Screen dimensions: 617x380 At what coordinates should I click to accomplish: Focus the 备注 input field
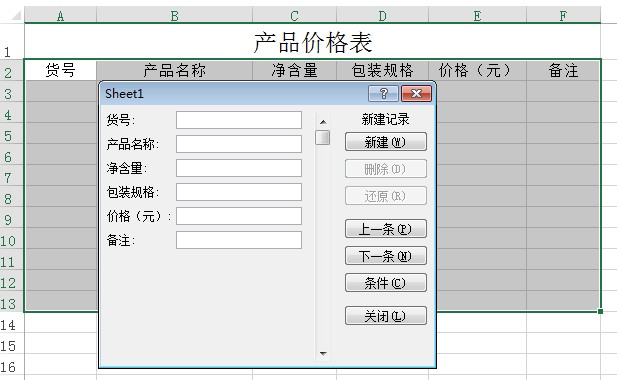click(x=239, y=240)
